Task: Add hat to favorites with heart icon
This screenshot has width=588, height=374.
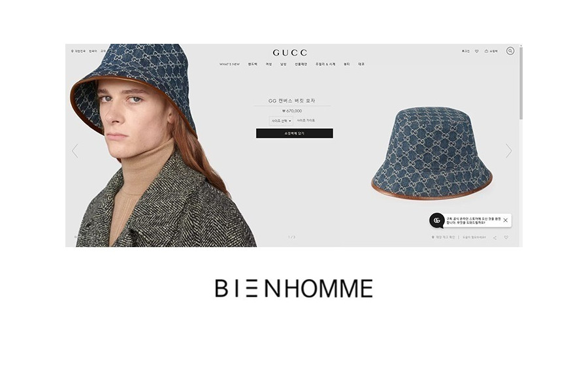Action: pos(506,237)
